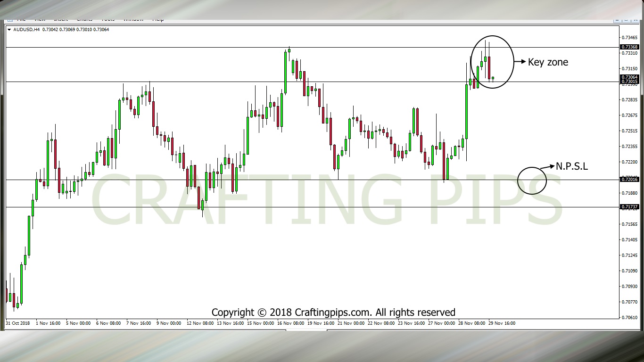Click the 0.73064 current price tag
The width and height of the screenshot is (644, 362).
[630, 77]
